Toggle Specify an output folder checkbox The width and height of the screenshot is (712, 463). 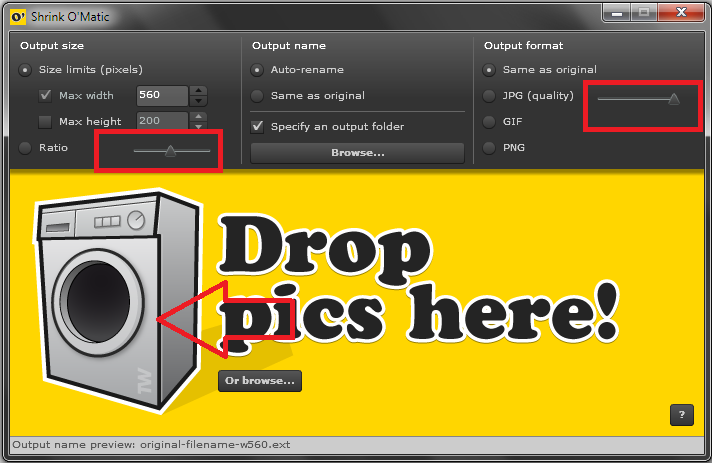pos(257,126)
